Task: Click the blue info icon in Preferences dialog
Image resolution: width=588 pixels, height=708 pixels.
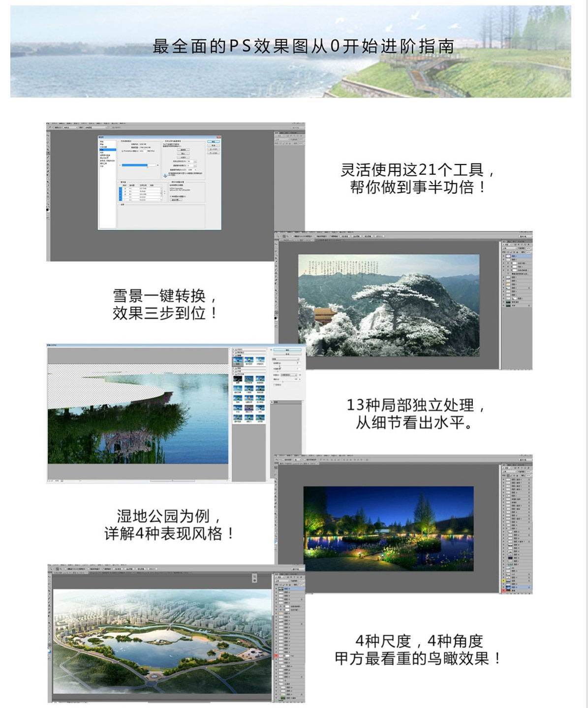Action: tap(165, 175)
